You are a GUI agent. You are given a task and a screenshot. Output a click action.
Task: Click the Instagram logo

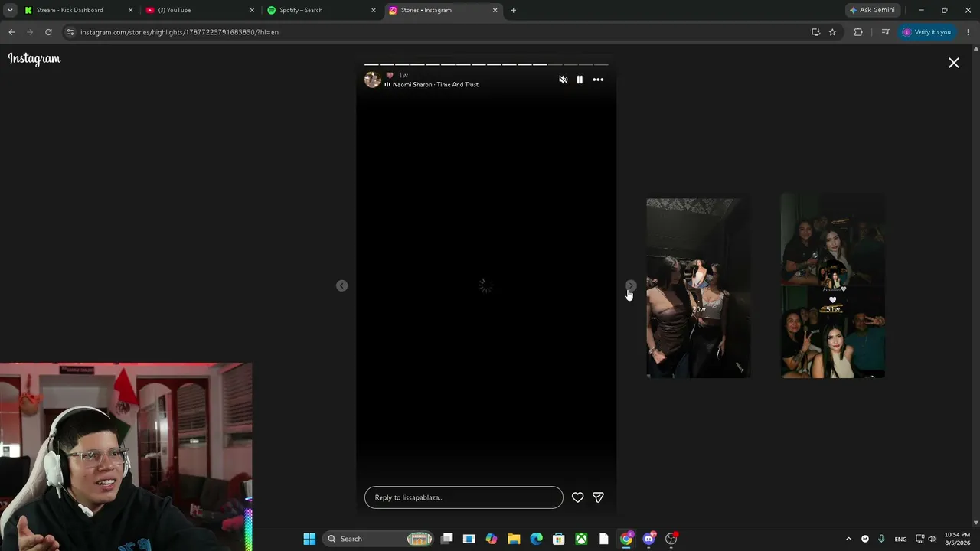click(34, 59)
